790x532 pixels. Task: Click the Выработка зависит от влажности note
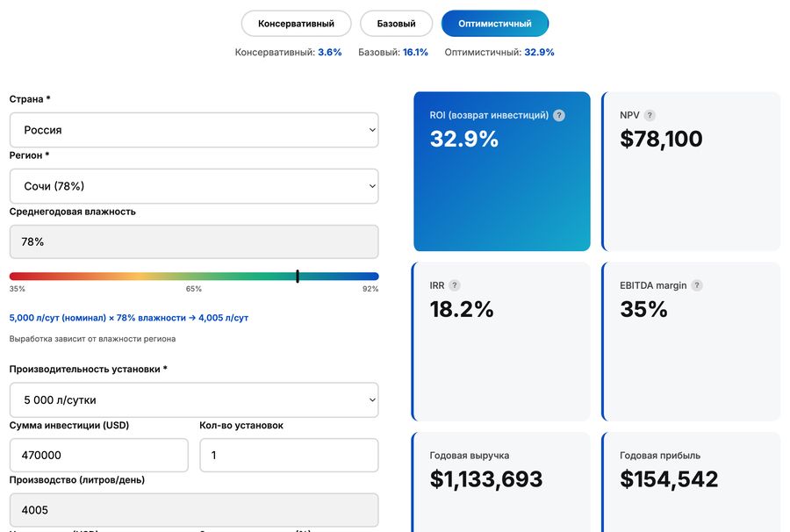point(93,339)
